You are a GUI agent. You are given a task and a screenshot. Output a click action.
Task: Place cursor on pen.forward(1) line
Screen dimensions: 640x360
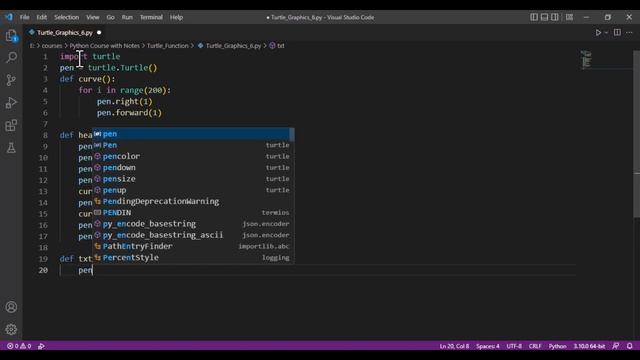pyautogui.click(x=129, y=113)
